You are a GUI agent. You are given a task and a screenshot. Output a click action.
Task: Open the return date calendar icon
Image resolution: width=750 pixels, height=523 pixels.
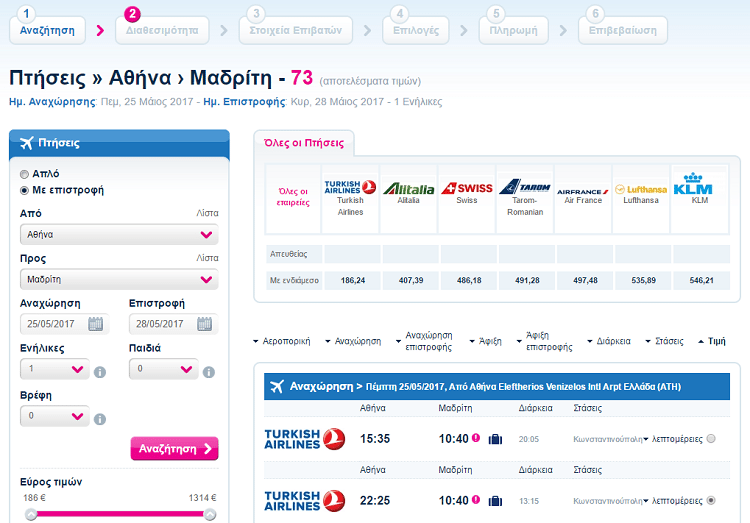[x=205, y=324]
